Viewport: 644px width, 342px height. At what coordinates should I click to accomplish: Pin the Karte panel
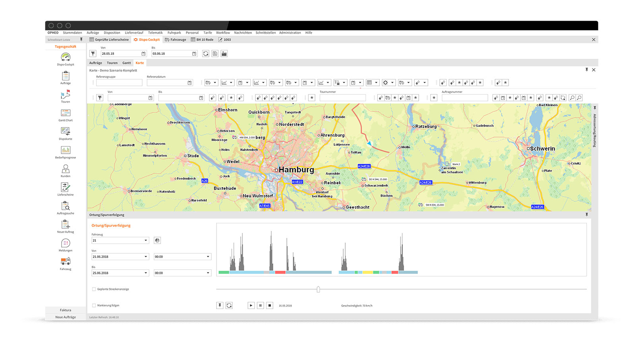click(586, 70)
